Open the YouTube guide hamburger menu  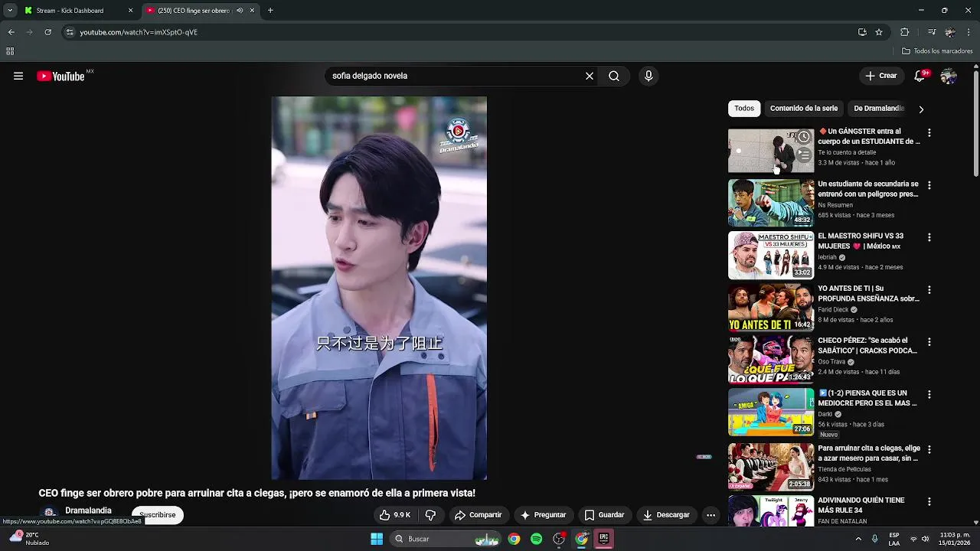pos(18,76)
